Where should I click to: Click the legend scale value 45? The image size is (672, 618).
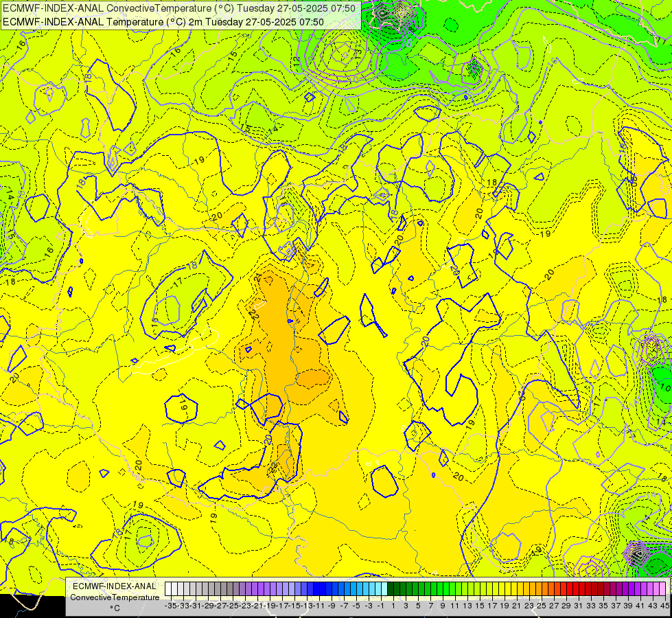coord(665,606)
